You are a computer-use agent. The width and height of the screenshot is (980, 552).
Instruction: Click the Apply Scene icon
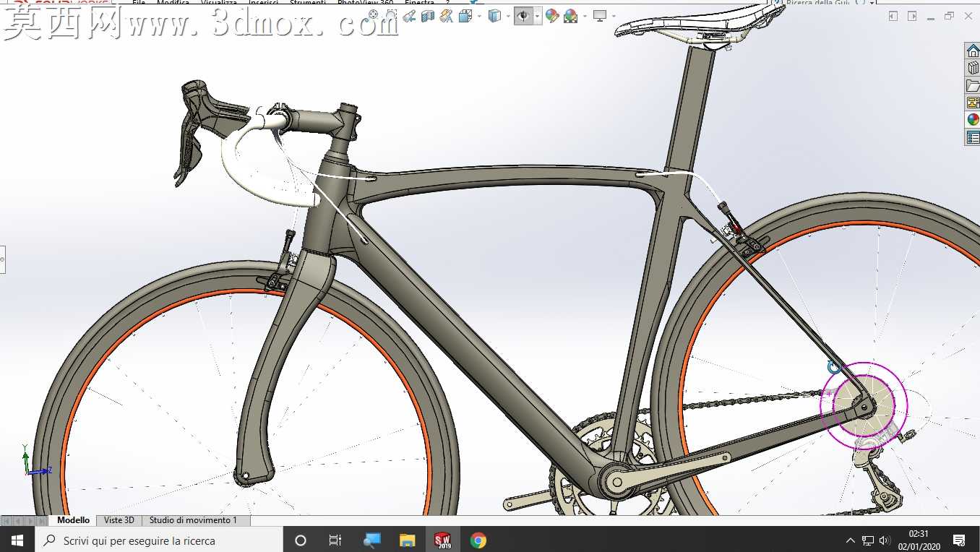click(571, 16)
